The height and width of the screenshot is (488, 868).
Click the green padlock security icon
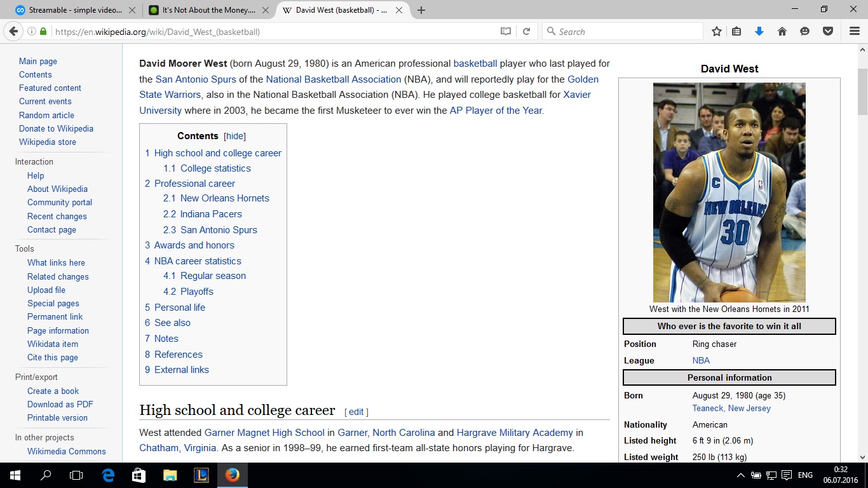point(43,31)
